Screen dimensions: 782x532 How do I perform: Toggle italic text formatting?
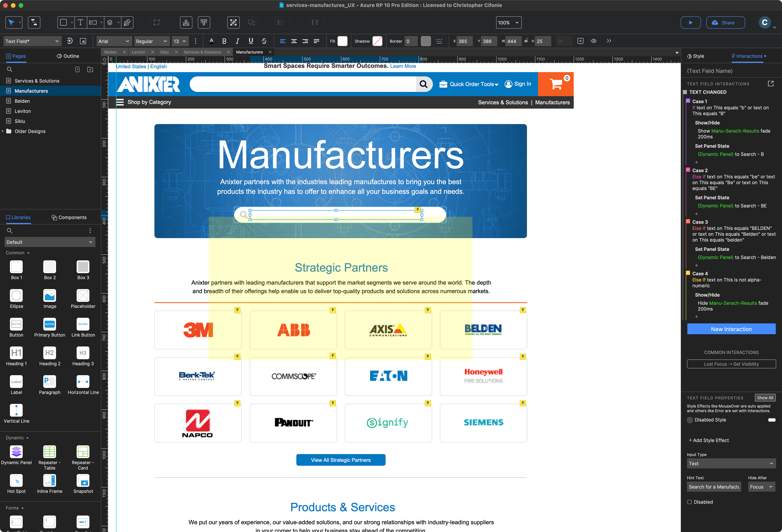[x=237, y=41]
